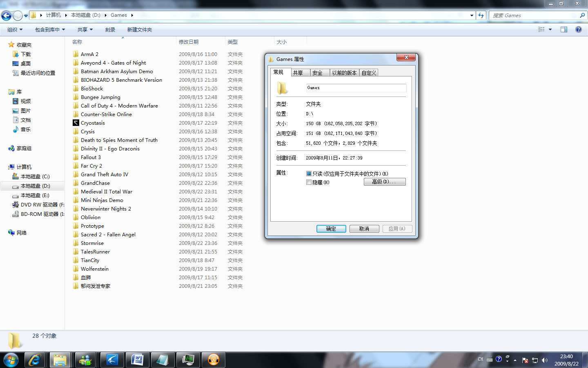
Task: Click the Action Center flag icon
Action: pyautogui.click(x=525, y=360)
